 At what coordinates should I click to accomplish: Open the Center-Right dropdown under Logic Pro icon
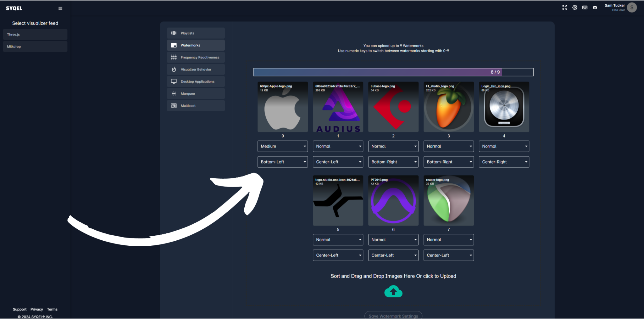point(504,162)
